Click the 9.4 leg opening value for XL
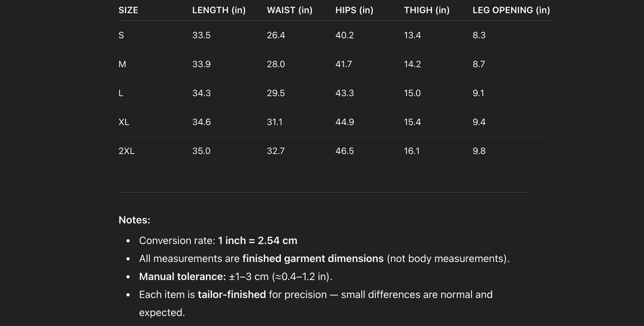The image size is (644, 326). (x=479, y=122)
